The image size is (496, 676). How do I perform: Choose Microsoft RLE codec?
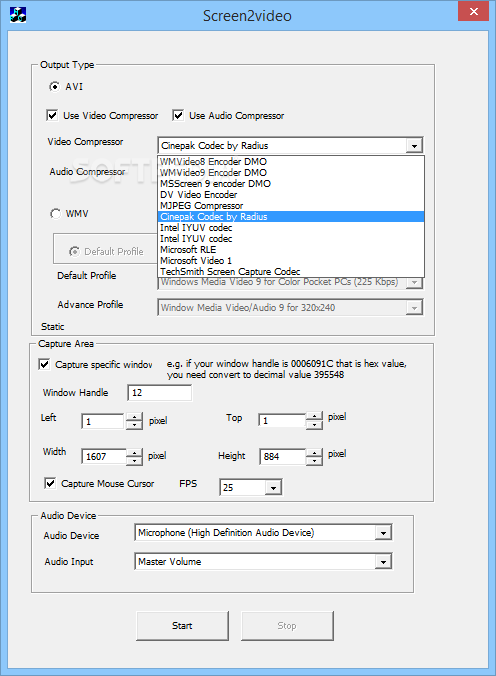click(291, 250)
